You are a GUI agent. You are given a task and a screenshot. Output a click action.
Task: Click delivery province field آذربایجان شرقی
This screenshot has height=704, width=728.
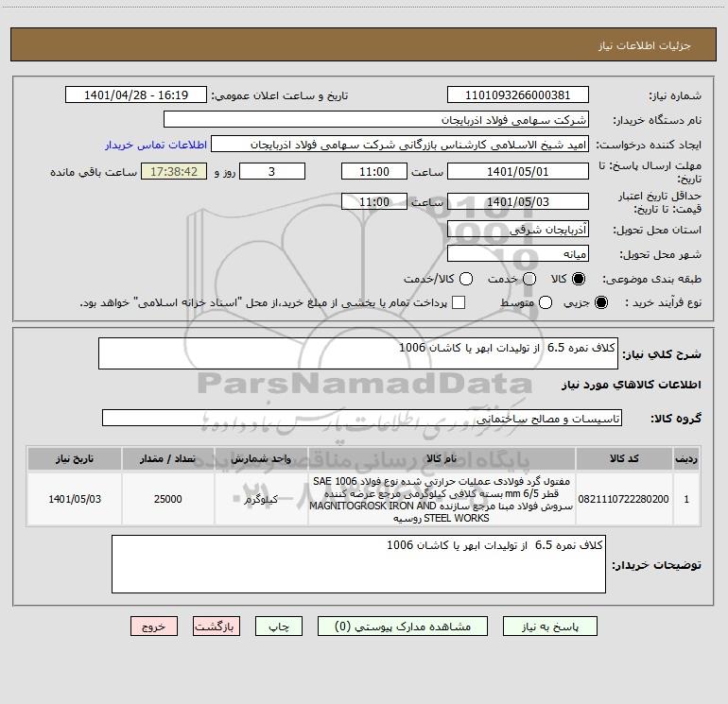pyautogui.click(x=518, y=230)
